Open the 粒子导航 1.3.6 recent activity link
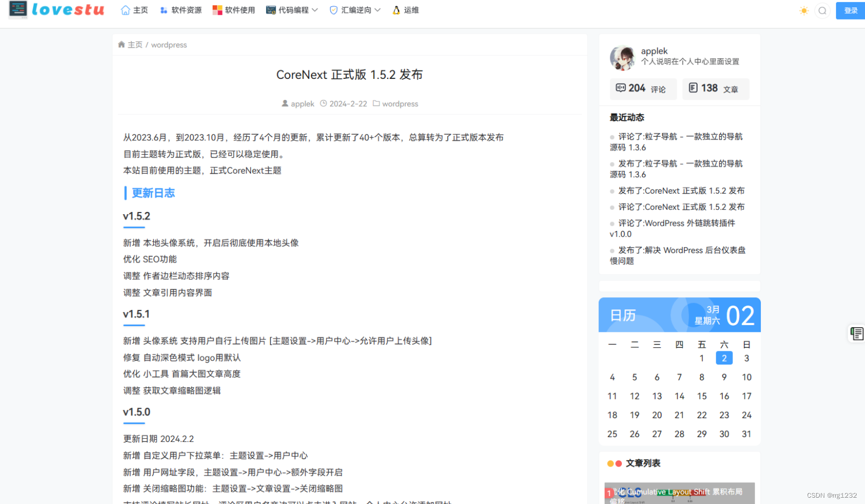This screenshot has width=865, height=504. pos(677,142)
